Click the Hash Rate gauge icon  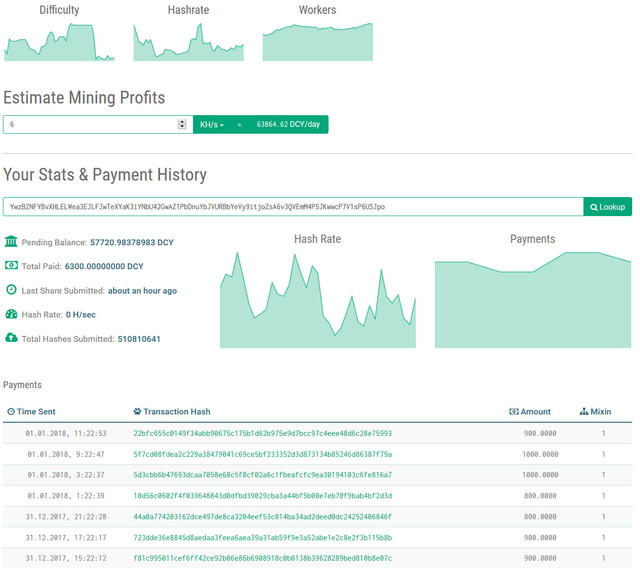pyautogui.click(x=11, y=314)
